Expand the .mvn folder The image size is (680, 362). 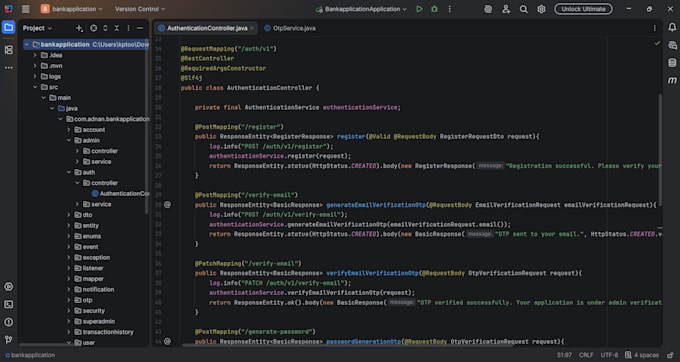pyautogui.click(x=35, y=66)
